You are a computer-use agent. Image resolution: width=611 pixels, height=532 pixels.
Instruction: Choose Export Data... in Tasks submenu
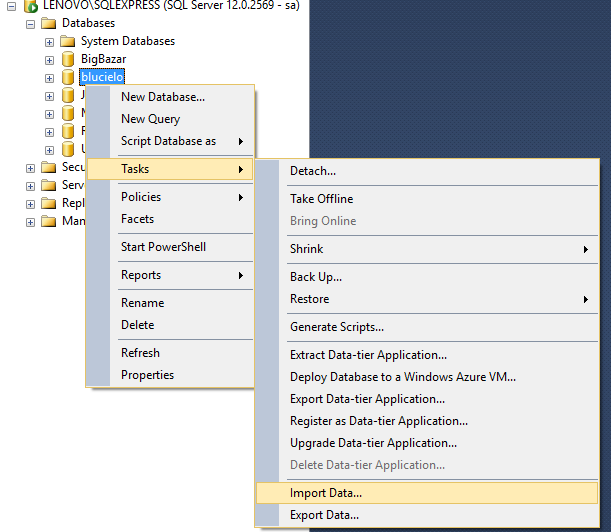(x=427, y=515)
